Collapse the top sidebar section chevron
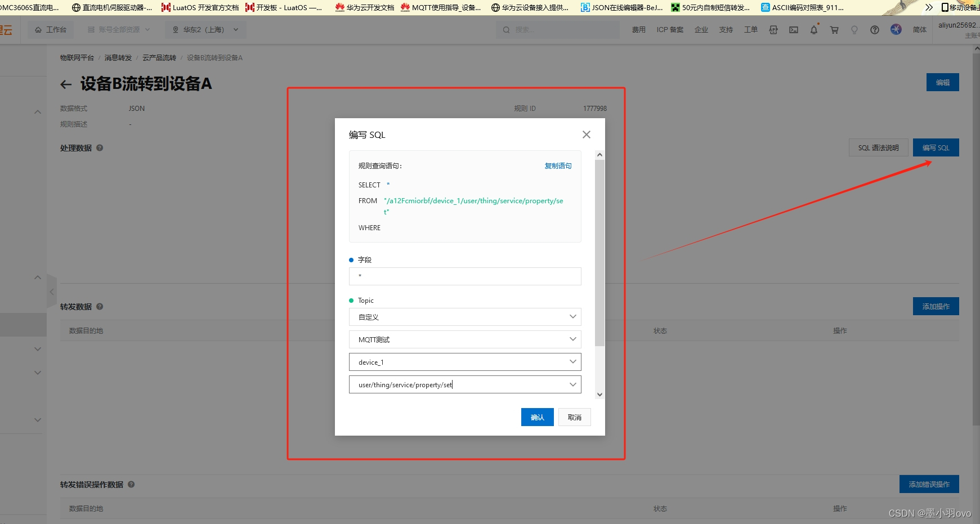The image size is (980, 524). [x=38, y=112]
